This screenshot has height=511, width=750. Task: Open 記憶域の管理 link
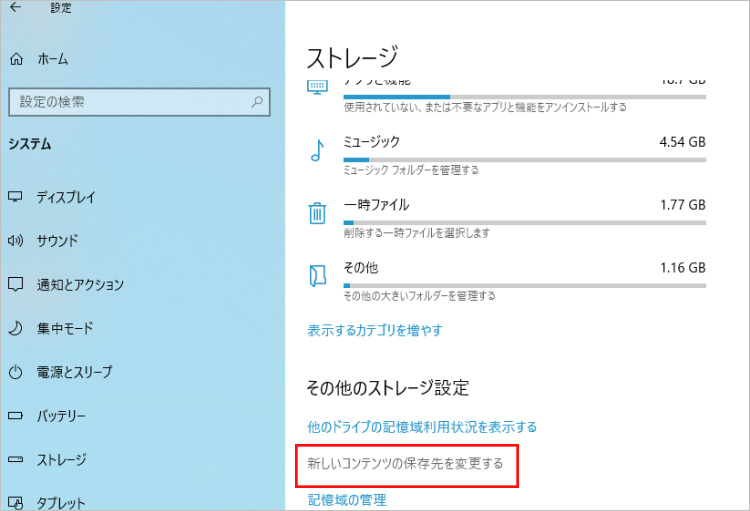coord(346,500)
